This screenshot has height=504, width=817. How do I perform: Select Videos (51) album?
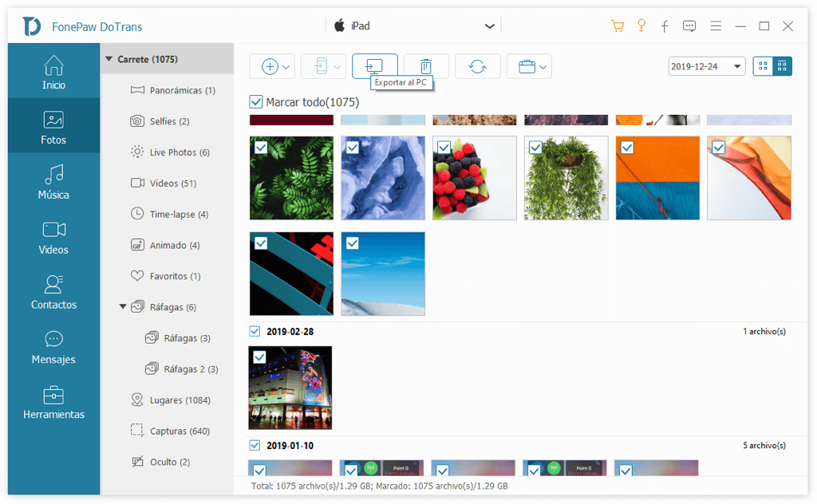point(163,183)
